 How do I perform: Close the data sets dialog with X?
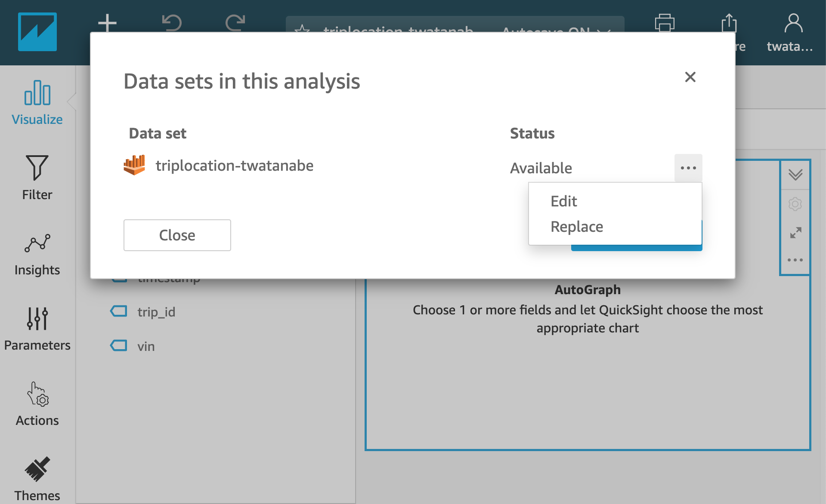pyautogui.click(x=690, y=77)
